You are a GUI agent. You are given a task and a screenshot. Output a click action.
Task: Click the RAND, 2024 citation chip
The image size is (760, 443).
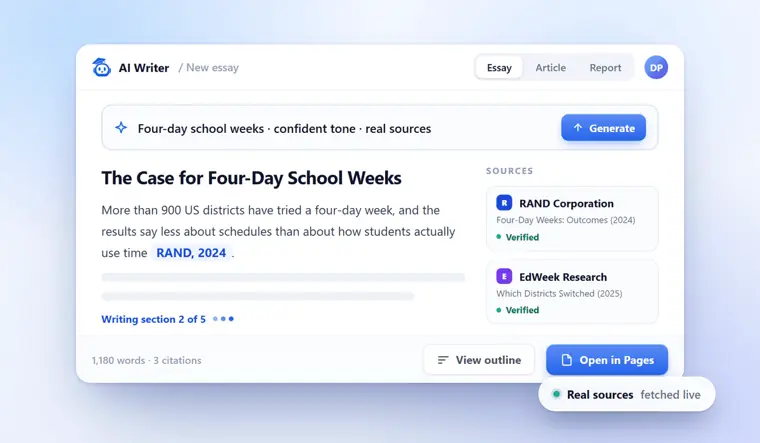191,253
